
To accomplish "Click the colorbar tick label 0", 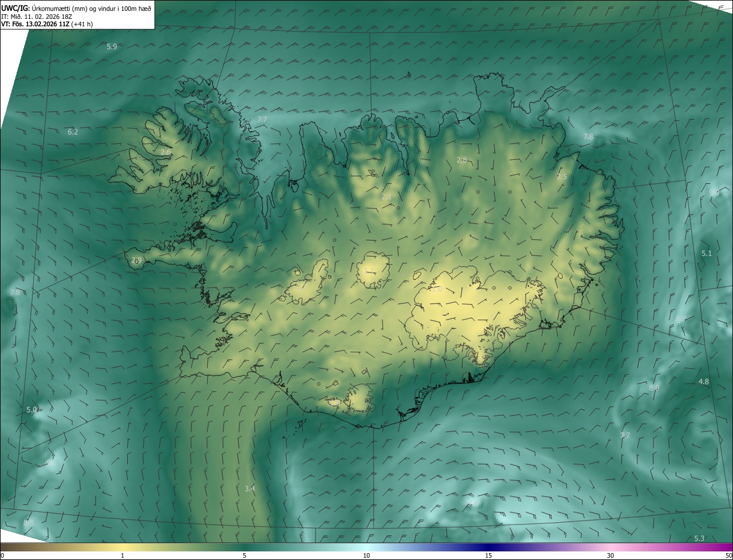I will 2,555.
